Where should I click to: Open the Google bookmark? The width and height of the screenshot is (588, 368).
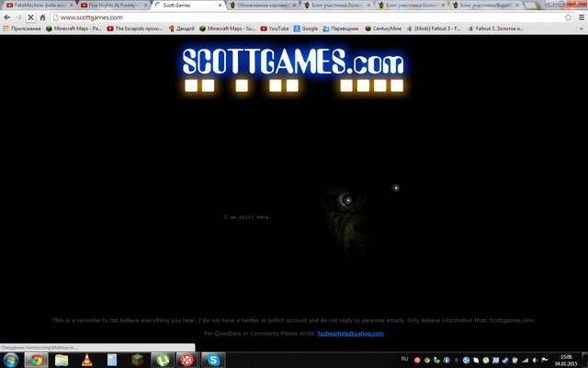(x=306, y=29)
